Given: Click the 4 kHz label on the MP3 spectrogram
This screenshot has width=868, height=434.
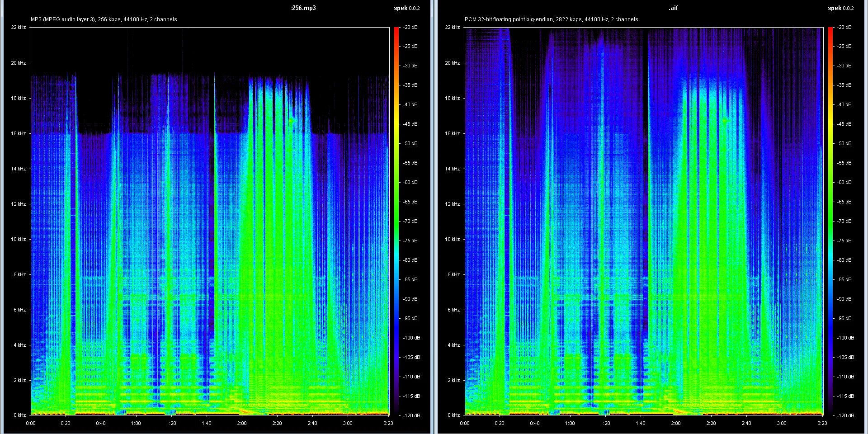Looking at the screenshot, I should (19, 345).
